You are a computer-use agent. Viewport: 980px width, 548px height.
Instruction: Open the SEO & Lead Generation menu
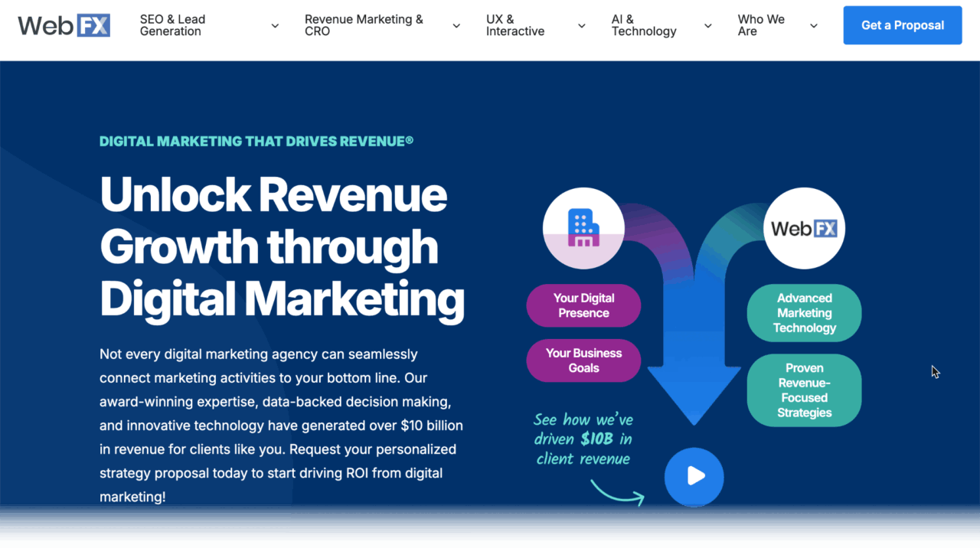pyautogui.click(x=172, y=25)
